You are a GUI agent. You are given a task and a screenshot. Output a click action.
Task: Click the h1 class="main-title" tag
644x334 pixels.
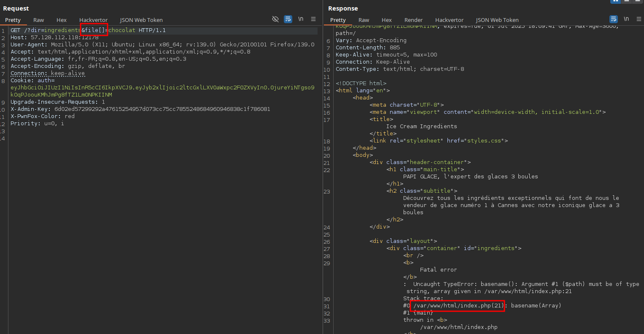pos(425,170)
